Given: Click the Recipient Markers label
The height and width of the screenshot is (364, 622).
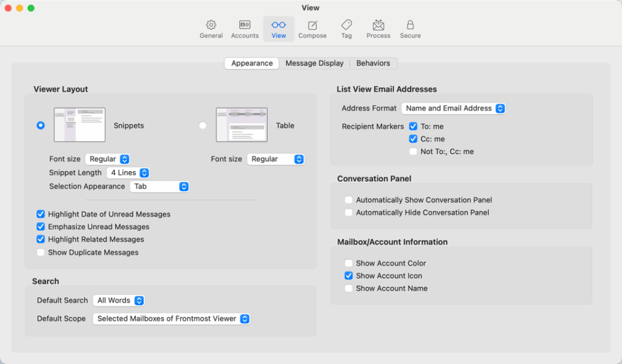Looking at the screenshot, I should tap(373, 126).
